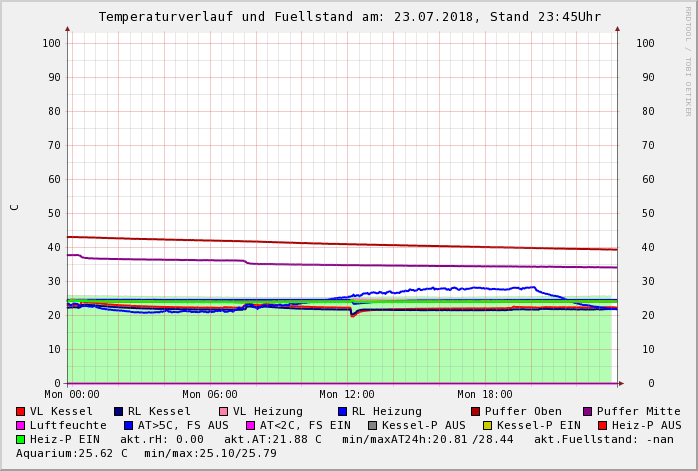Screen dimensions: 698x471
Task: Click the red VL Kessel legend swatch
Action: (21, 412)
